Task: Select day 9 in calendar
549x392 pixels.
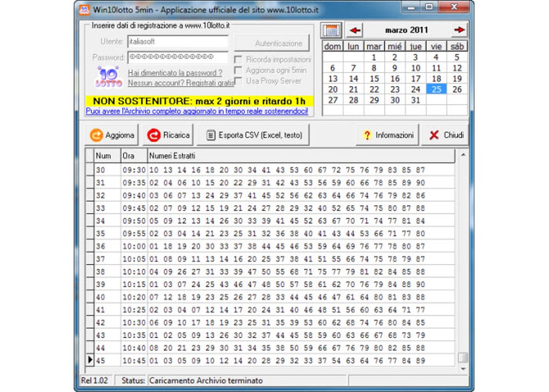Action: pos(395,68)
